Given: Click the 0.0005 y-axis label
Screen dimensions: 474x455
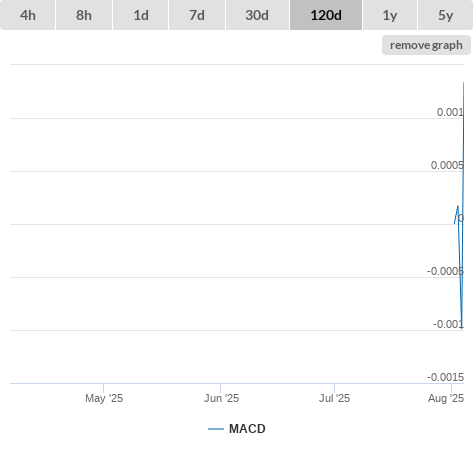Looking at the screenshot, I should (447, 165).
